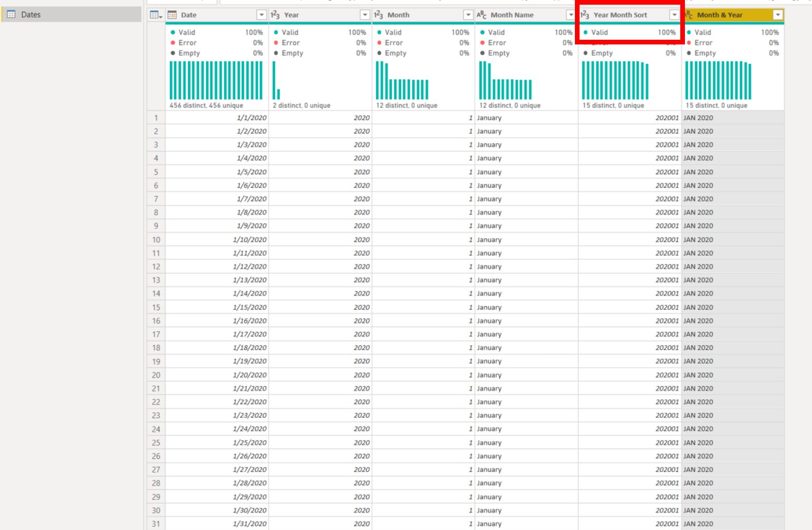Click '15 distinct, 0 unique' under Year Month Sort

pos(613,105)
